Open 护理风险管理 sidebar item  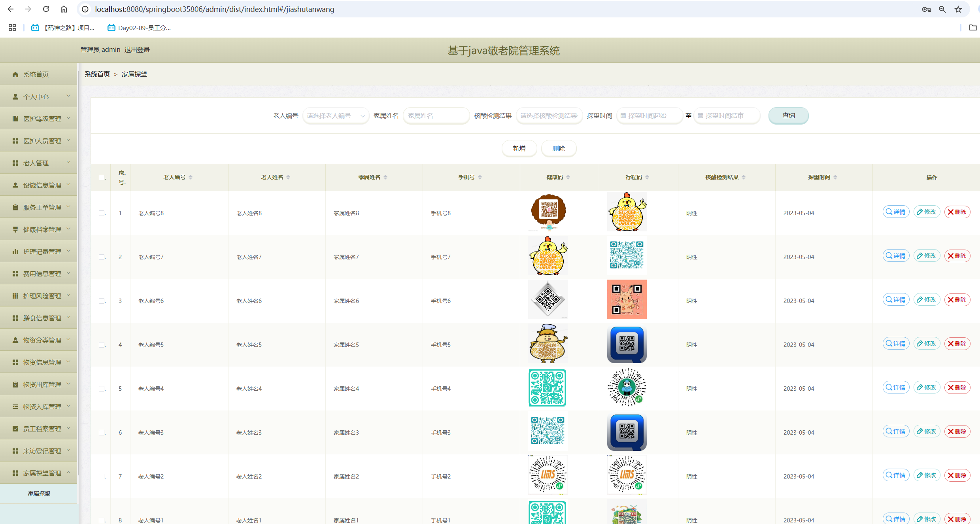click(x=39, y=296)
